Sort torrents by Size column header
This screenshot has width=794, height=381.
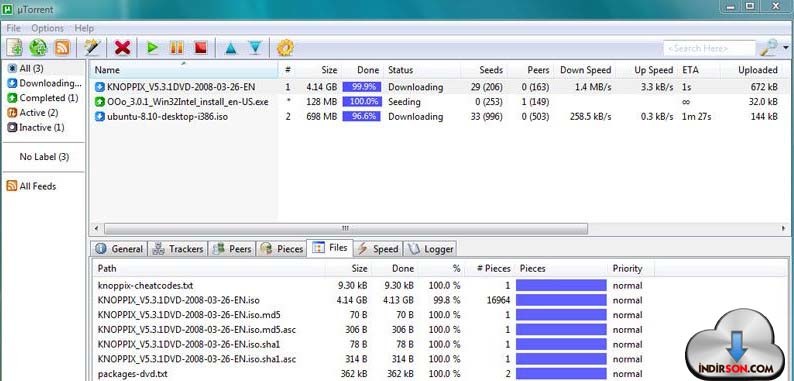click(319, 70)
